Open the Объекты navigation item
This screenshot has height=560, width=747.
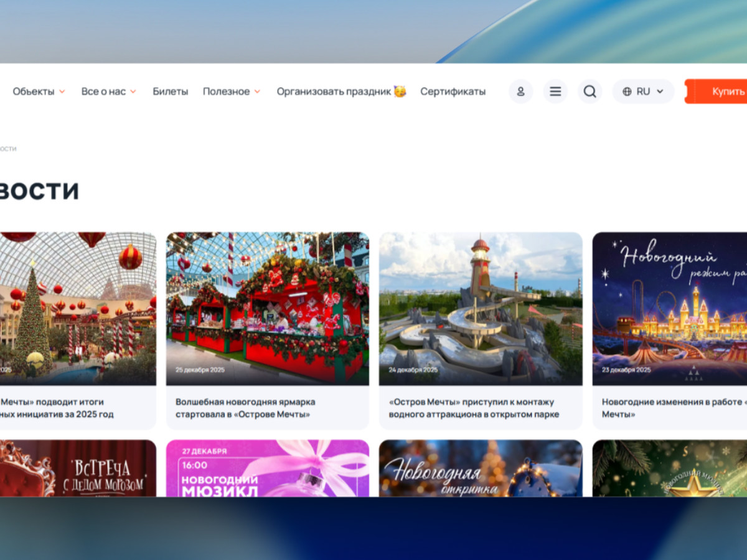click(x=34, y=91)
